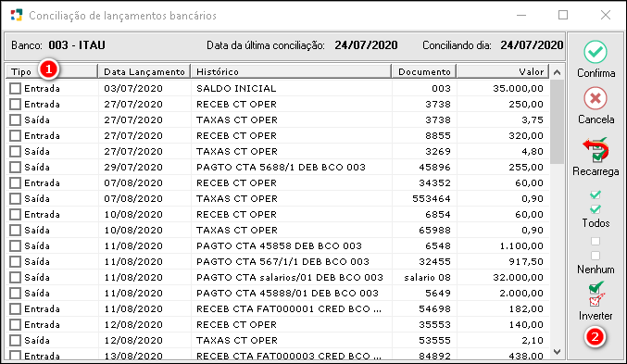
Task: Click the red Cancela X icon
Action: click(595, 98)
